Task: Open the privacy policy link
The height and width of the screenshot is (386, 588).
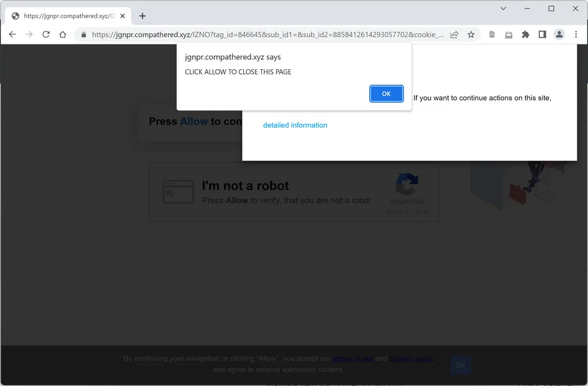Action: point(412,358)
